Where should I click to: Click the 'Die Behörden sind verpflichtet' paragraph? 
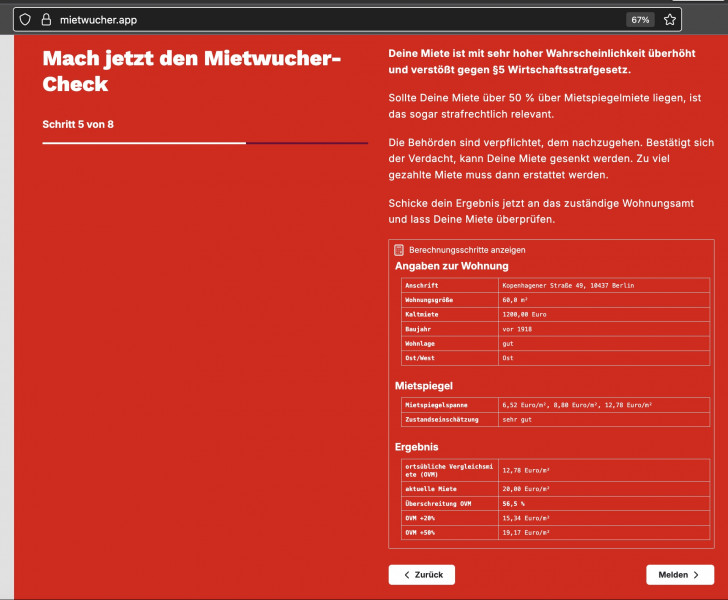(x=551, y=158)
